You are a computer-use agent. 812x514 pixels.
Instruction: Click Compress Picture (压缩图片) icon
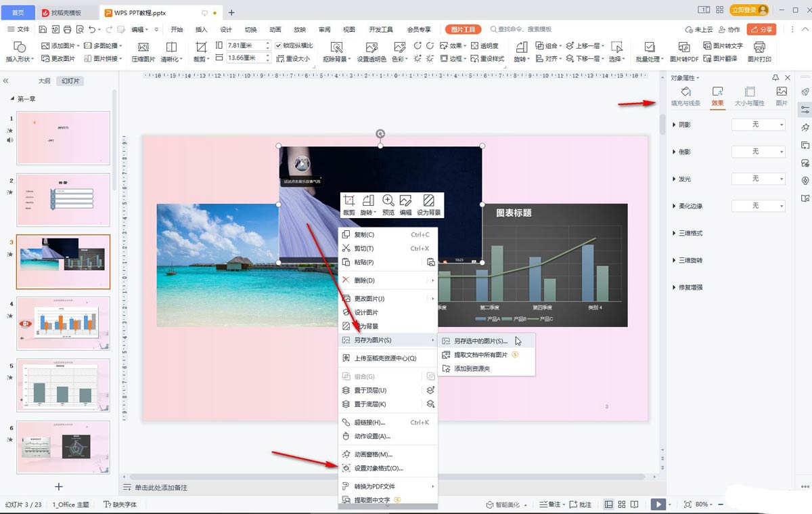point(143,47)
